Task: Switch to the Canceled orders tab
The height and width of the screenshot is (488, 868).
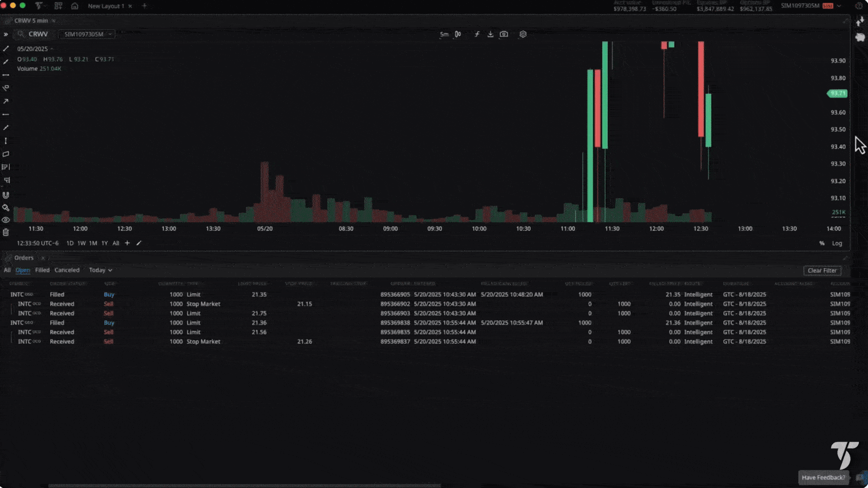Action: (67, 270)
